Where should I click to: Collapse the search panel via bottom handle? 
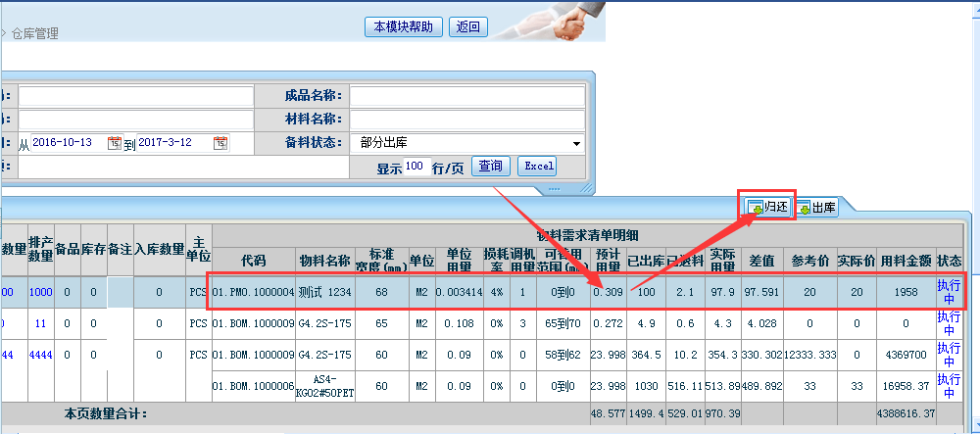pyautogui.click(x=554, y=188)
